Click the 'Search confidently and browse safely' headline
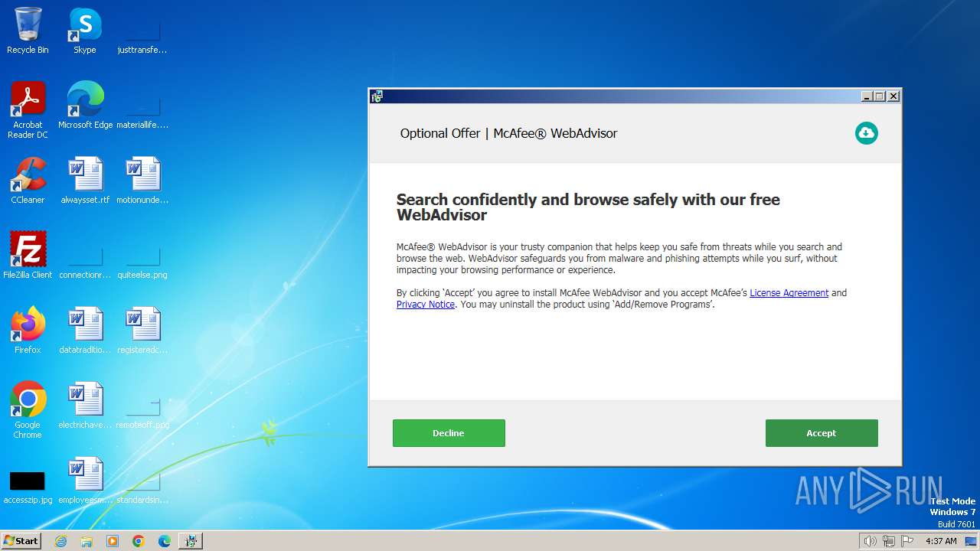Image resolution: width=980 pixels, height=551 pixels. coord(588,207)
